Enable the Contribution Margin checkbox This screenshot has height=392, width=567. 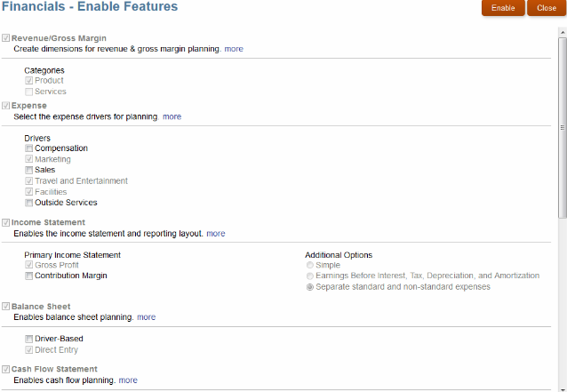coord(29,276)
